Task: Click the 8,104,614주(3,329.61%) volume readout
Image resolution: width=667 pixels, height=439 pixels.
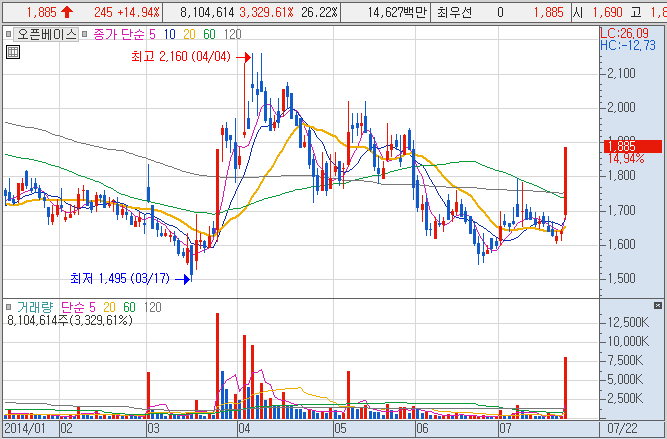Action: [x=70, y=320]
